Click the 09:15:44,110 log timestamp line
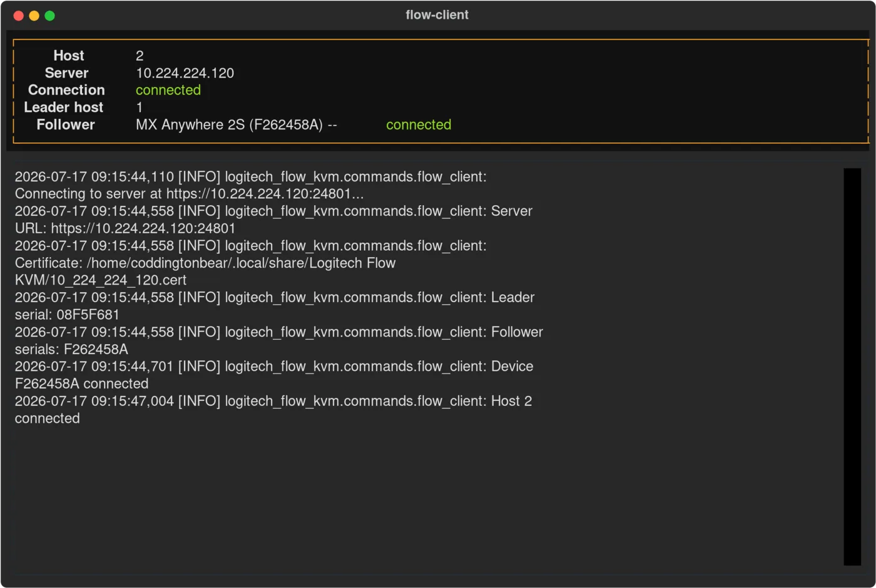This screenshot has width=876, height=588. click(x=251, y=177)
